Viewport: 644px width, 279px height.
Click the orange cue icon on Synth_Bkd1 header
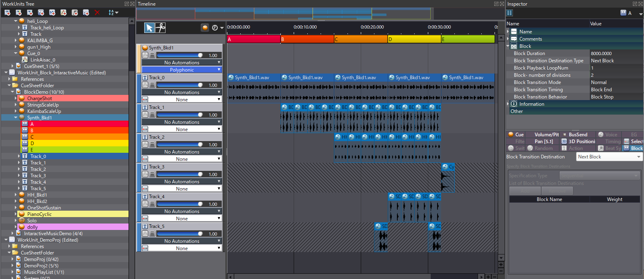pos(145,48)
